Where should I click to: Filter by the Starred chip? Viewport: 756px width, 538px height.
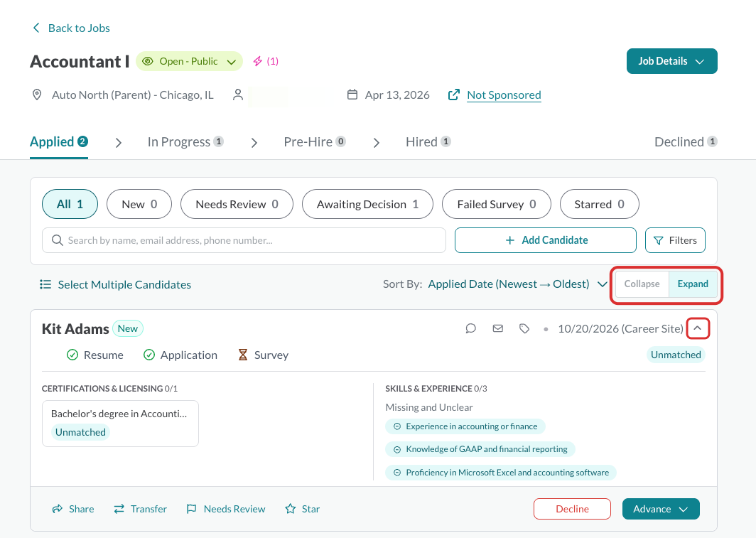pyautogui.click(x=599, y=204)
